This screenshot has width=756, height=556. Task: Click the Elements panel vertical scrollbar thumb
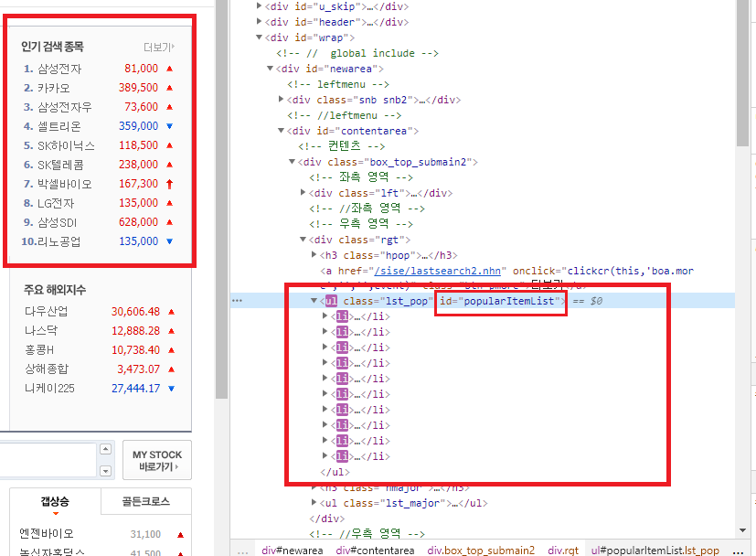point(742,72)
